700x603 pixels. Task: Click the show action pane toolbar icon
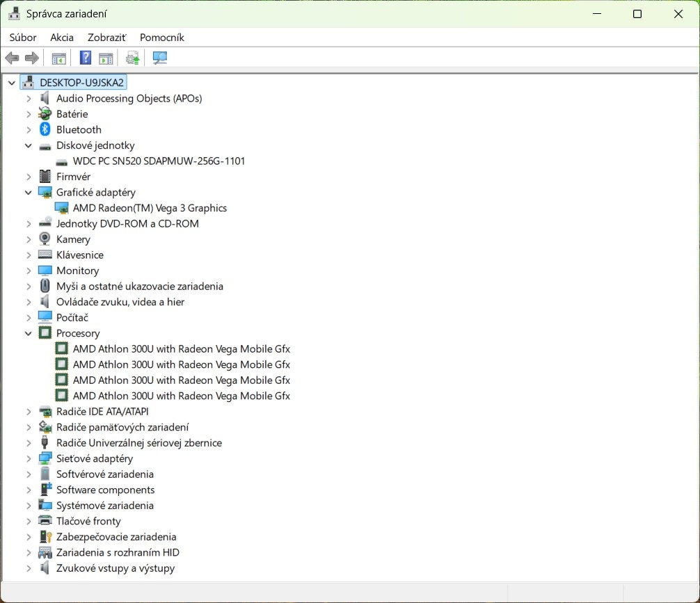106,58
